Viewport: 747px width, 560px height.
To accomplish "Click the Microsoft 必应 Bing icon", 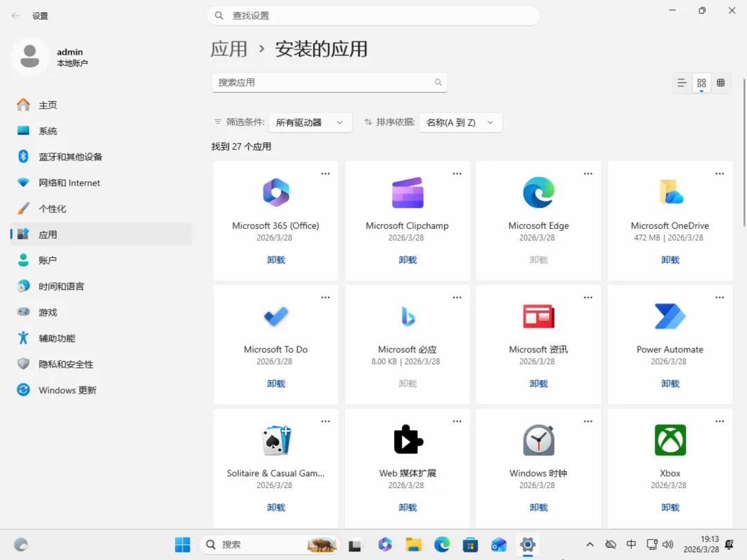I will pos(408,316).
